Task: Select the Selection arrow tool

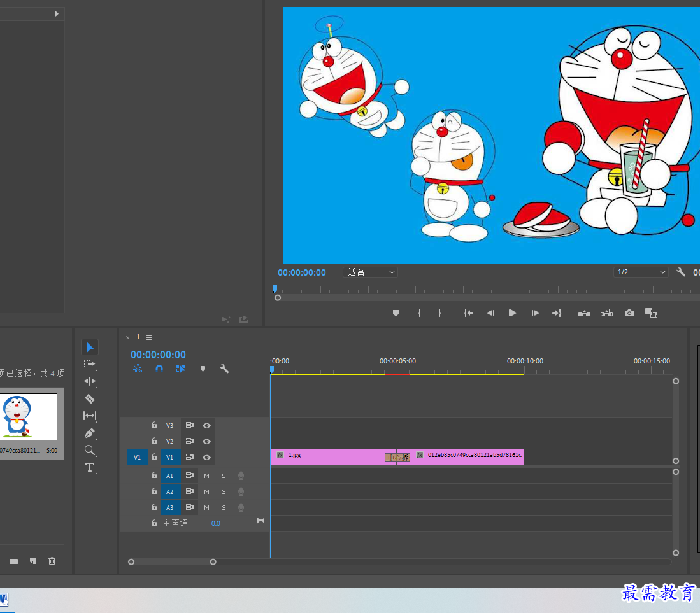Action: (90, 347)
